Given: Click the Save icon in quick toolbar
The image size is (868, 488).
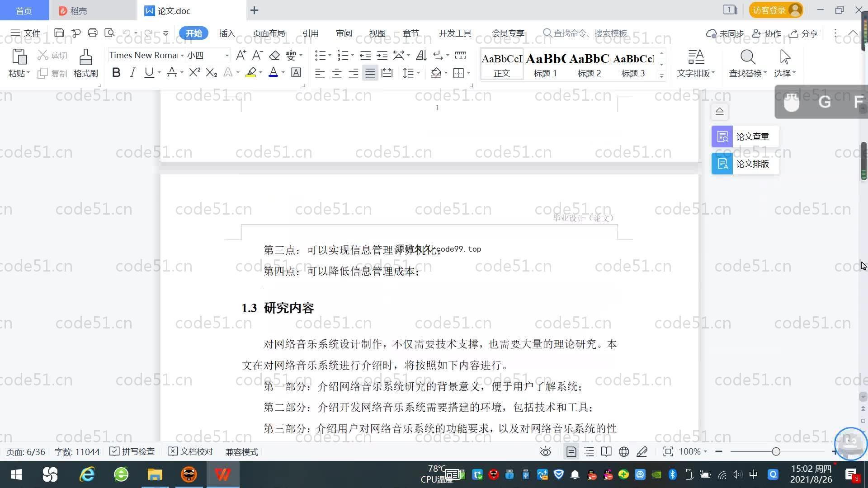Looking at the screenshot, I should pyautogui.click(x=59, y=33).
